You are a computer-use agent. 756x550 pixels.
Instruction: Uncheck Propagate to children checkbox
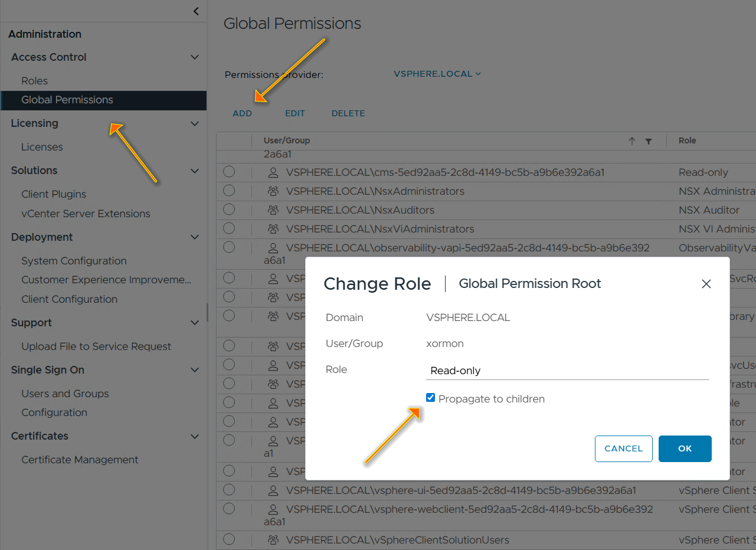pos(430,398)
